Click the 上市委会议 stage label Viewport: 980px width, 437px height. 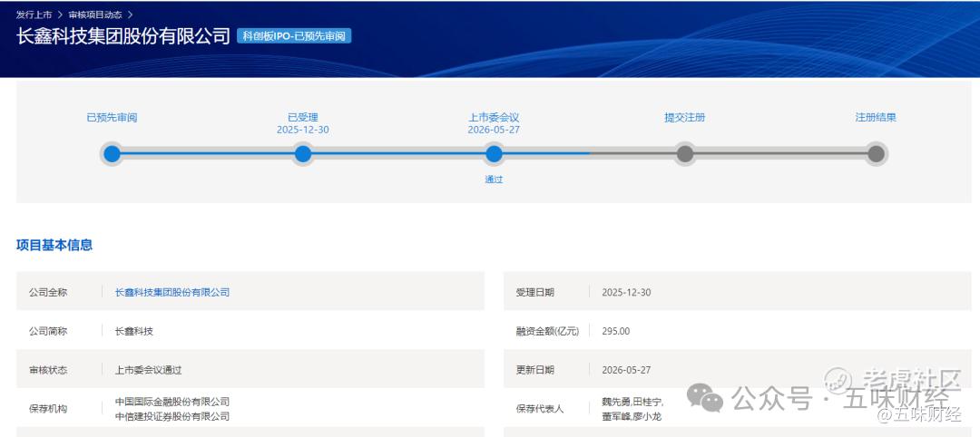click(494, 117)
